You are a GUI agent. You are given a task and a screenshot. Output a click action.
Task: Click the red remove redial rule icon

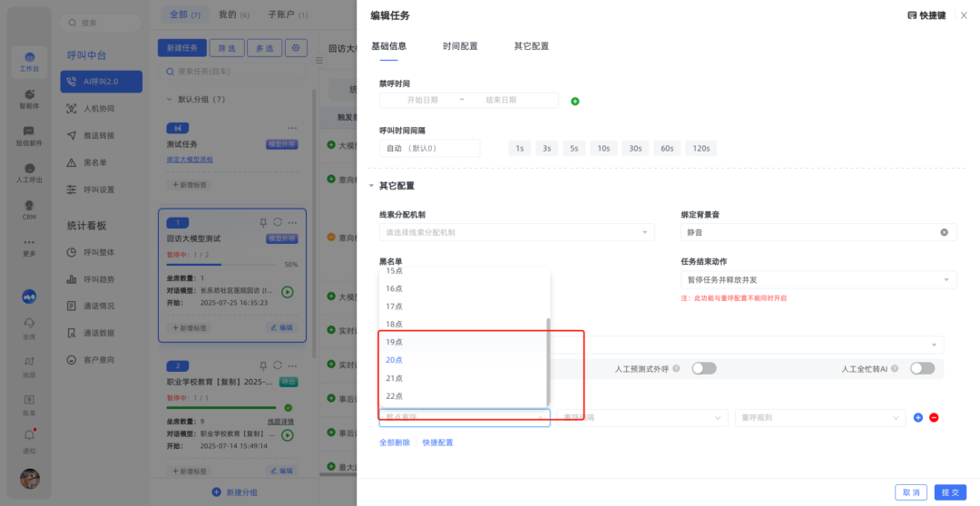[x=934, y=417]
